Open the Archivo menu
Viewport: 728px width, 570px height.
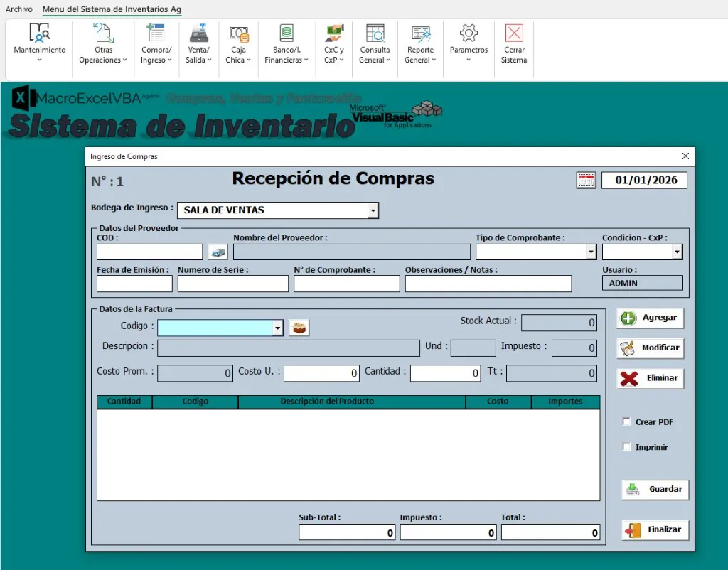[18, 9]
